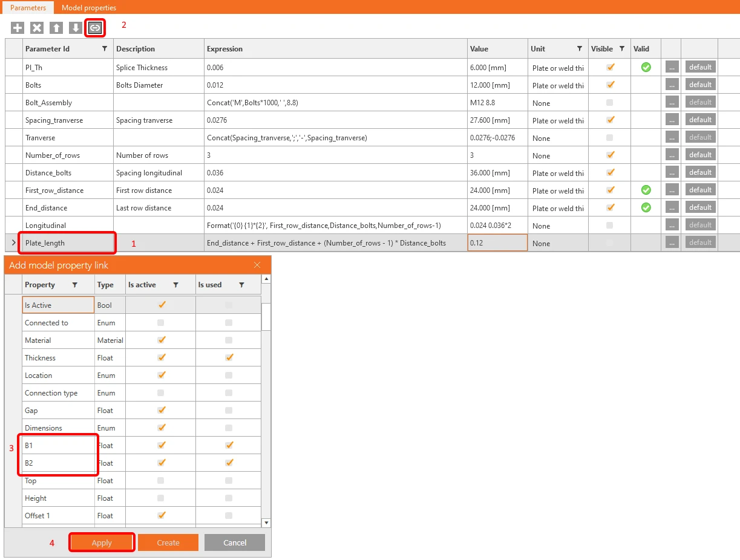
Task: Switch to the Parameters tab
Action: coord(28,8)
